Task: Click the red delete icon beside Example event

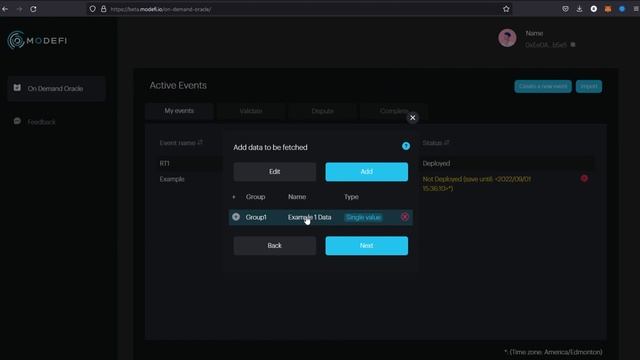Action: tap(584, 178)
